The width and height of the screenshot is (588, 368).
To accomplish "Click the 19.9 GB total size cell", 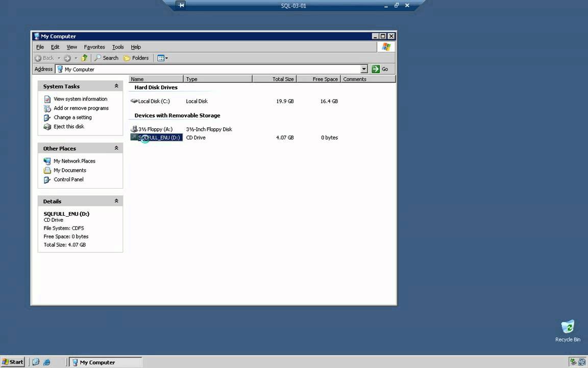I will (285, 101).
